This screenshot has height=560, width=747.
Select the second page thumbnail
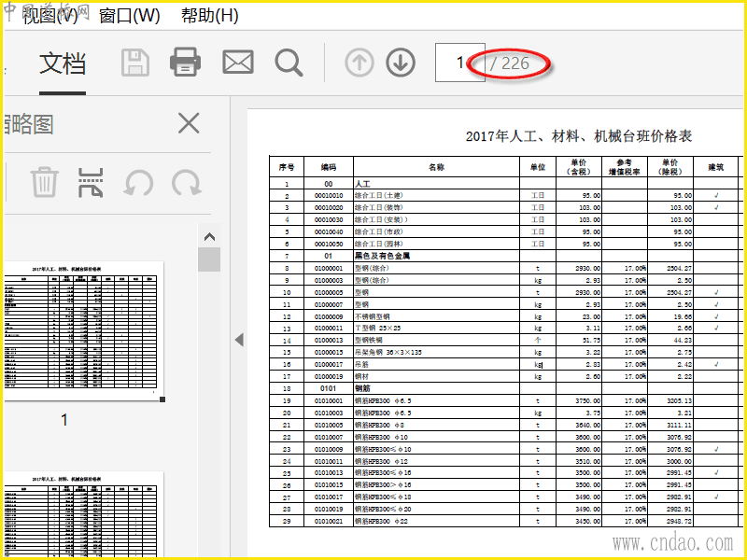tap(84, 514)
